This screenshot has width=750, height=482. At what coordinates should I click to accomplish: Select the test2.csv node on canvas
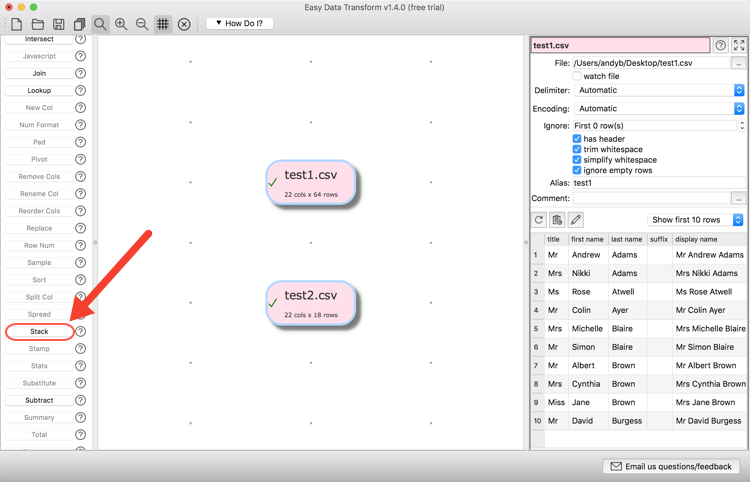pyautogui.click(x=311, y=302)
